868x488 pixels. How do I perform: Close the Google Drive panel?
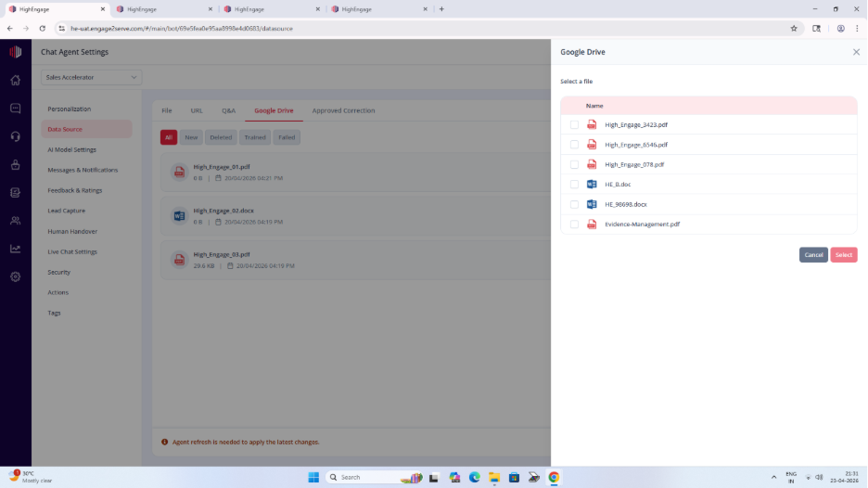click(856, 52)
